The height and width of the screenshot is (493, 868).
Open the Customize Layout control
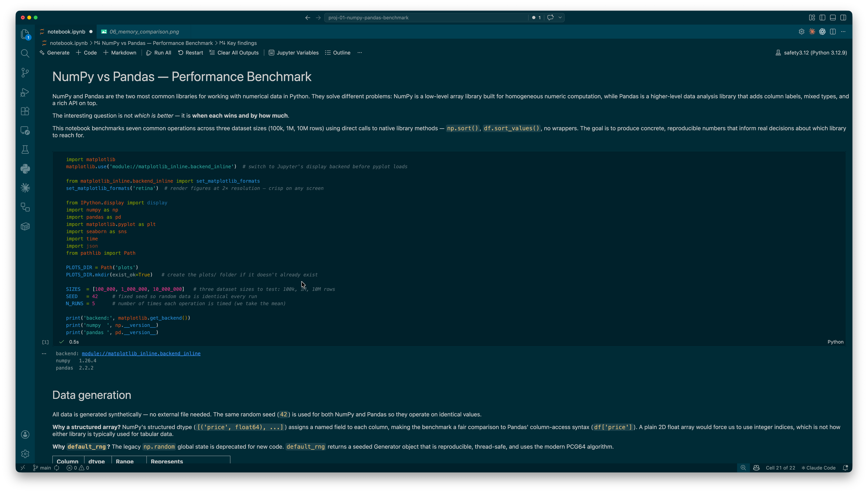(x=812, y=18)
